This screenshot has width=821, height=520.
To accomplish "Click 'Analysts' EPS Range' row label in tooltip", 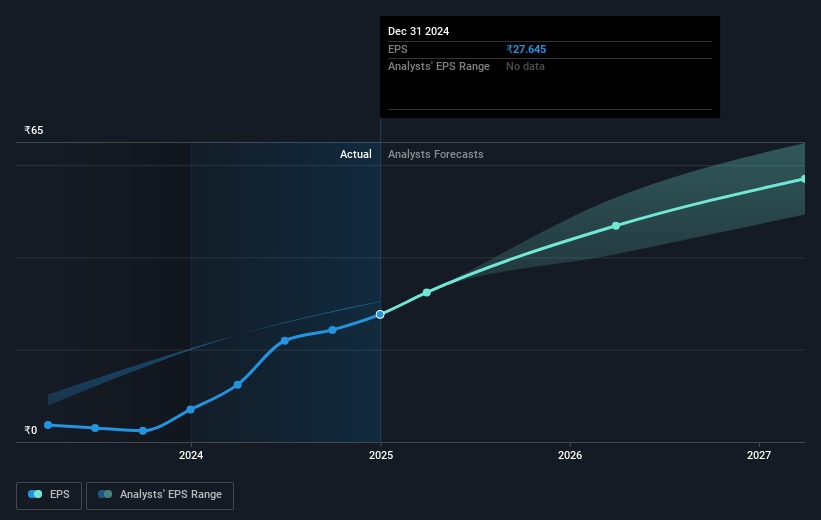I will click(x=439, y=67).
